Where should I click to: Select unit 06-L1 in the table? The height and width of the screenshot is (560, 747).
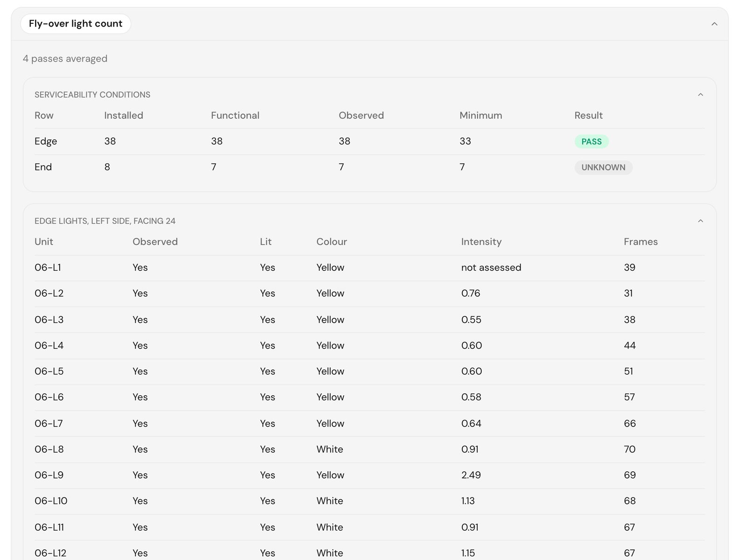coord(48,267)
